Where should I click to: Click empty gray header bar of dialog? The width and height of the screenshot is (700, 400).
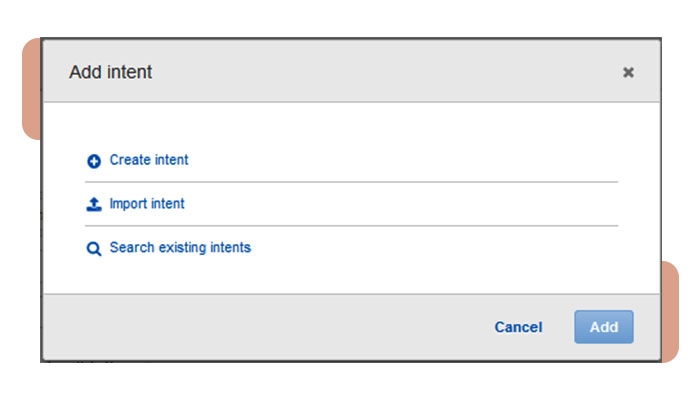coord(380,72)
